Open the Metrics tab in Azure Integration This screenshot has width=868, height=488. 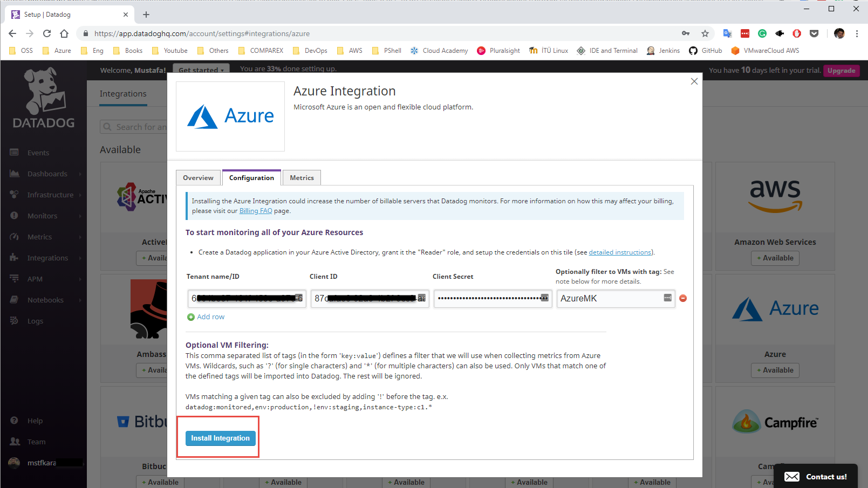[x=302, y=178]
